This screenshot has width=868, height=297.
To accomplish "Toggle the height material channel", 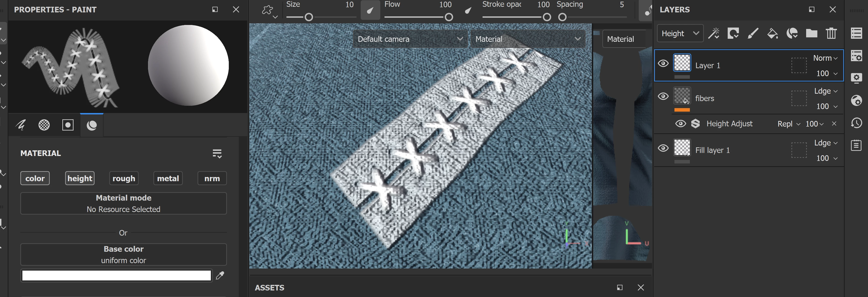I will (80, 178).
